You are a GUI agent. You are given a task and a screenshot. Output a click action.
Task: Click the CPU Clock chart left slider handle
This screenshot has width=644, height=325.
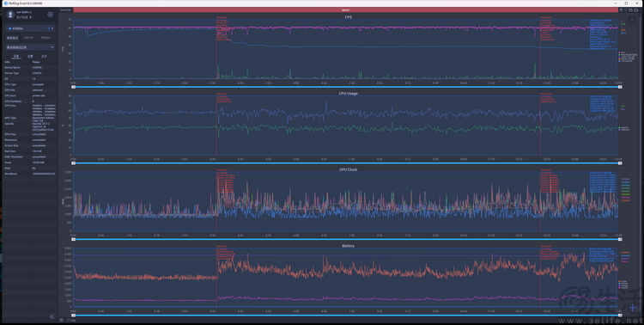click(74, 239)
